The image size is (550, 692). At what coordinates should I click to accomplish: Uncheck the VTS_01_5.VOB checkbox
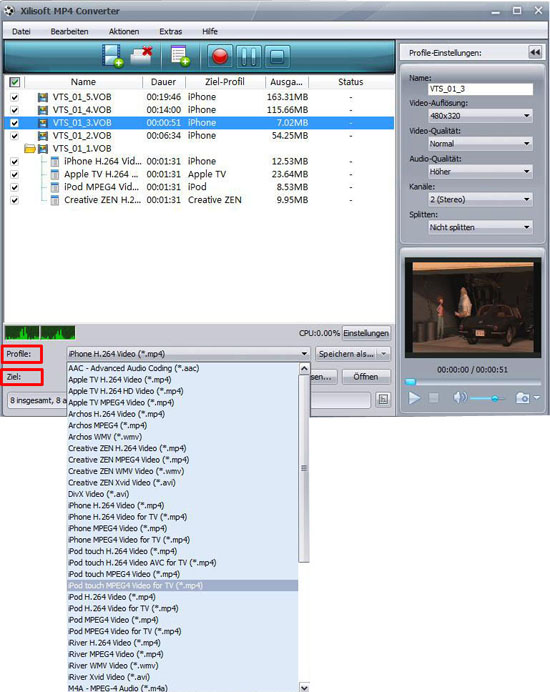coord(15,97)
